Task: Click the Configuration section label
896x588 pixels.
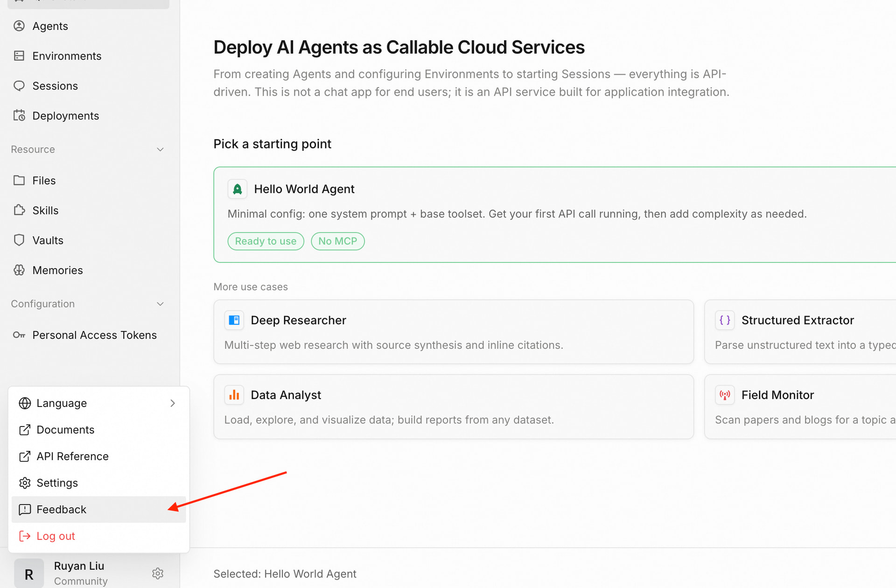Action: pyautogui.click(x=42, y=304)
